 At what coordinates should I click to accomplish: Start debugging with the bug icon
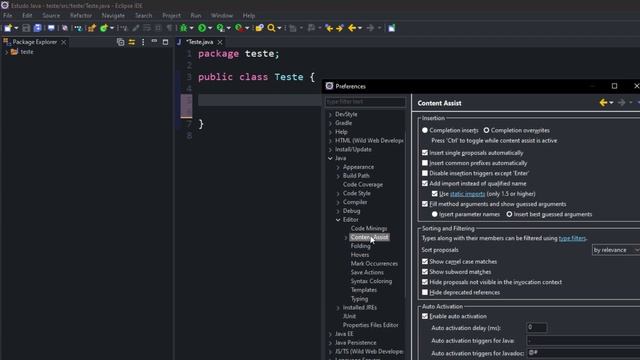click(x=184, y=28)
